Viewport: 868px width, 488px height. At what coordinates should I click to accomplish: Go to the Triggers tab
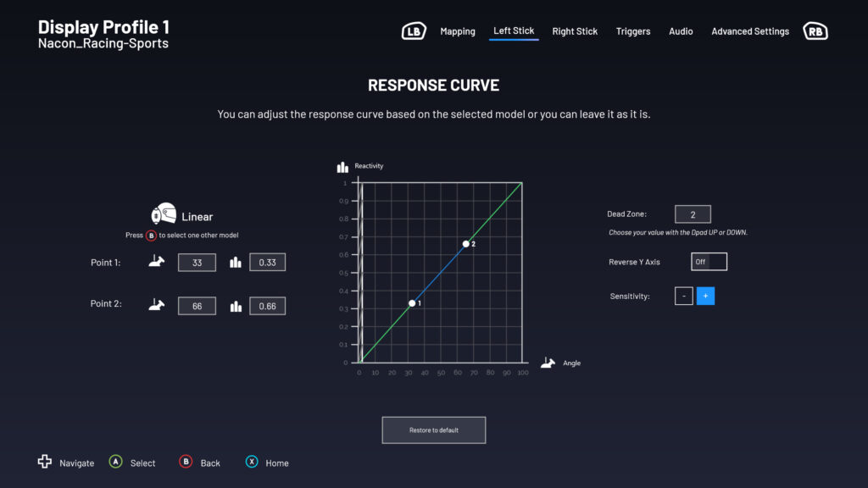633,31
